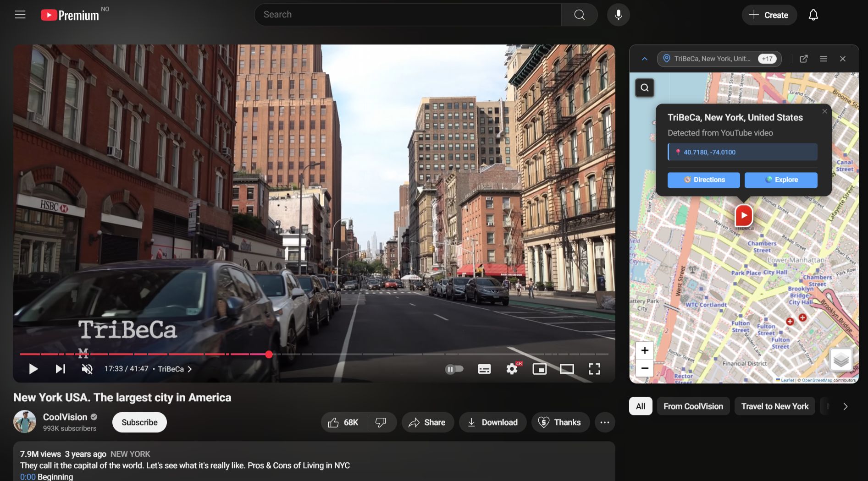
Task: Collapse the map panel with the up chevron
Action: click(x=644, y=59)
